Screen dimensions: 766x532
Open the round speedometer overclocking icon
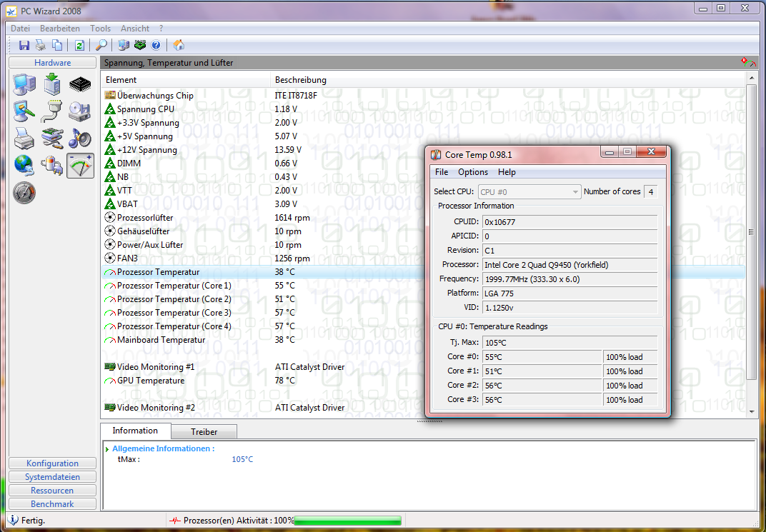pos(24,193)
